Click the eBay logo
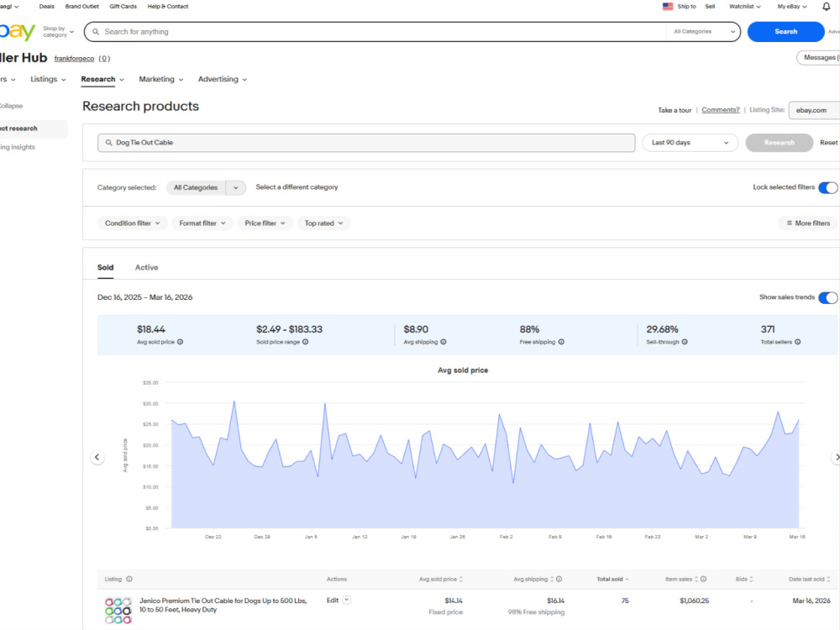The width and height of the screenshot is (840, 630). tap(17, 32)
